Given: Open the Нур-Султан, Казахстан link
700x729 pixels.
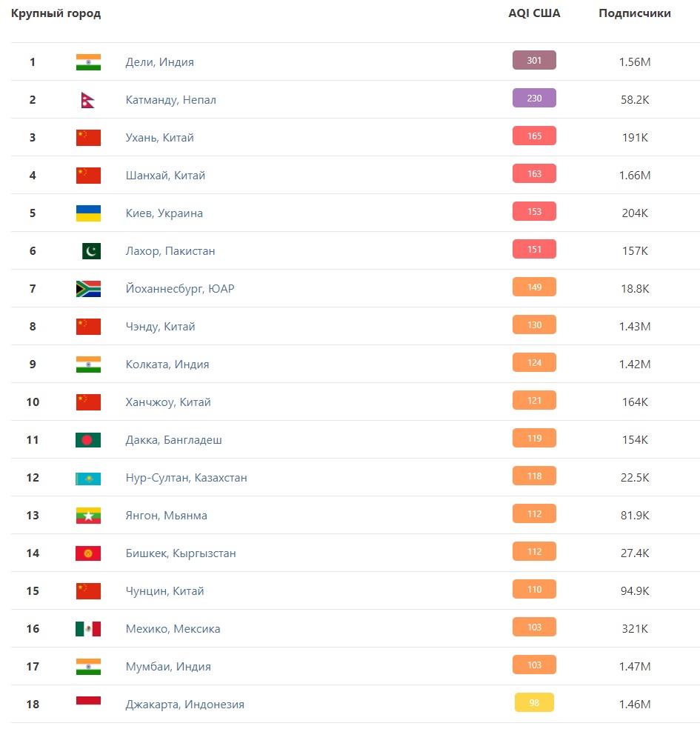Looking at the screenshot, I should pos(186,477).
